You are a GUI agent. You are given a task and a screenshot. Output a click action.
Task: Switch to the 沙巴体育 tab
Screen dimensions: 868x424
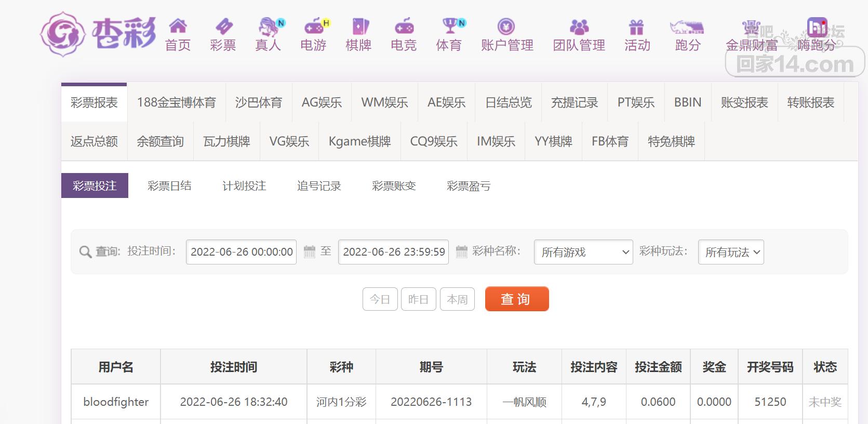point(259,102)
